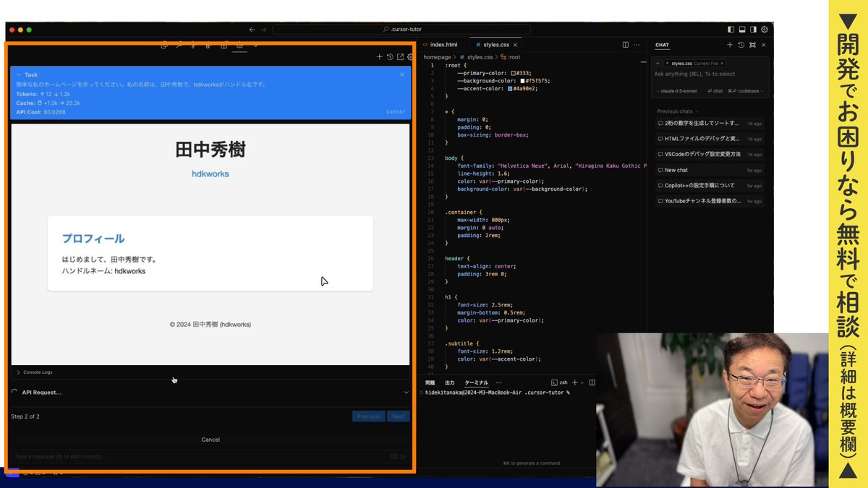Start a new chat with plus icon

point(731,45)
